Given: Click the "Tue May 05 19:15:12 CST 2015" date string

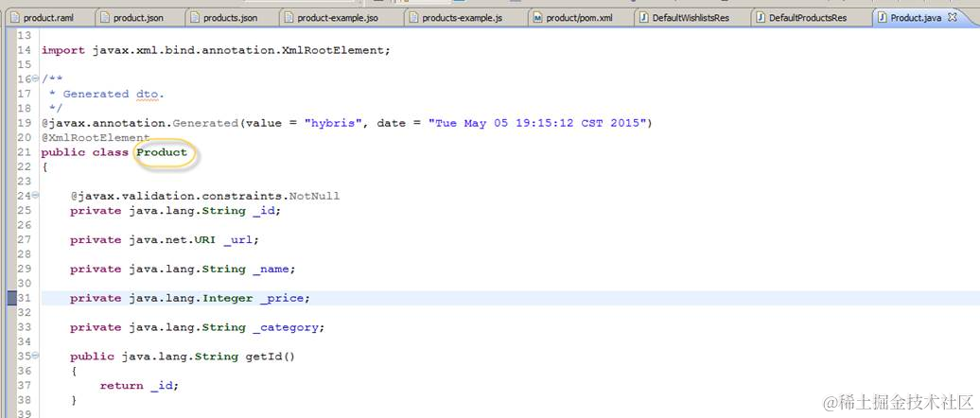Looking at the screenshot, I should [x=537, y=123].
